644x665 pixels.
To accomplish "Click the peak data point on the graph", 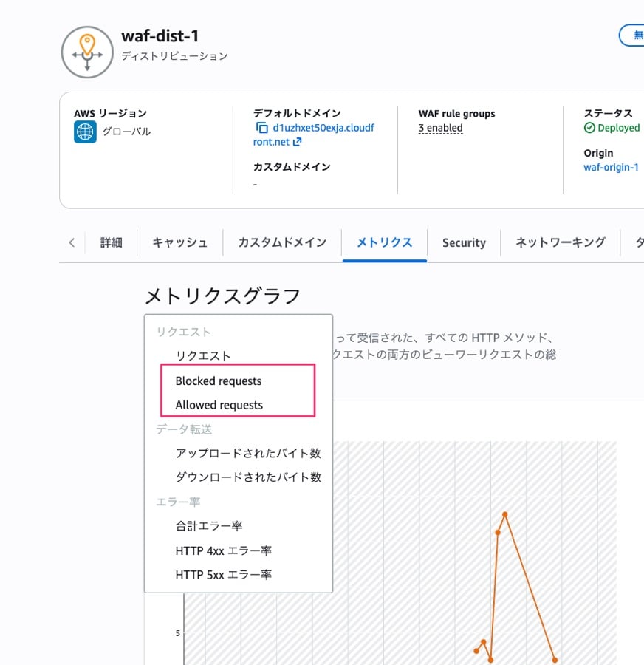I will [505, 514].
